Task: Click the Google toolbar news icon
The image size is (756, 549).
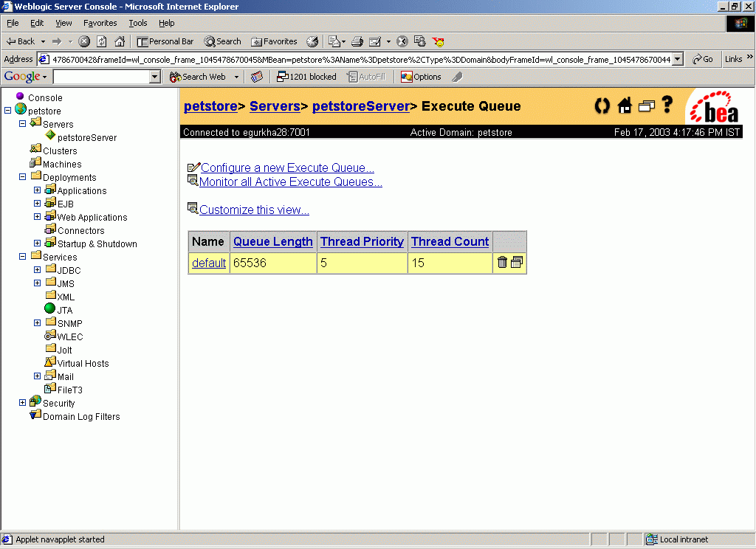Action: 257,77
